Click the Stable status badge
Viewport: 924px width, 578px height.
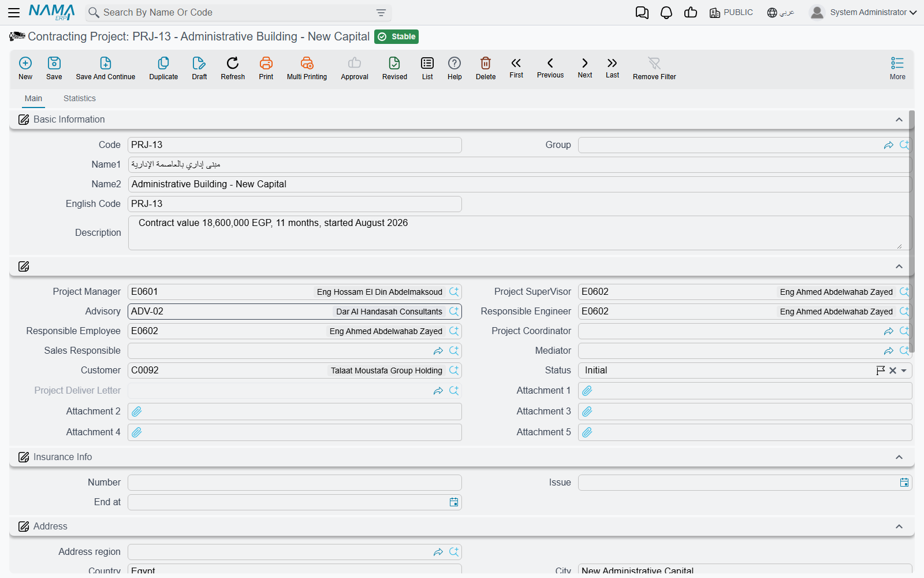tap(396, 37)
